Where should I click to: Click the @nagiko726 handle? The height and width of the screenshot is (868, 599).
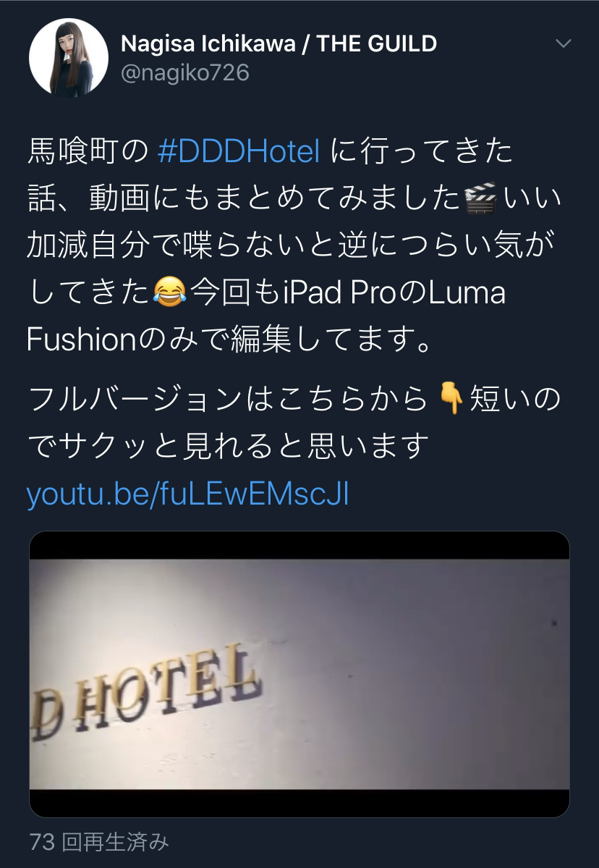pyautogui.click(x=184, y=72)
